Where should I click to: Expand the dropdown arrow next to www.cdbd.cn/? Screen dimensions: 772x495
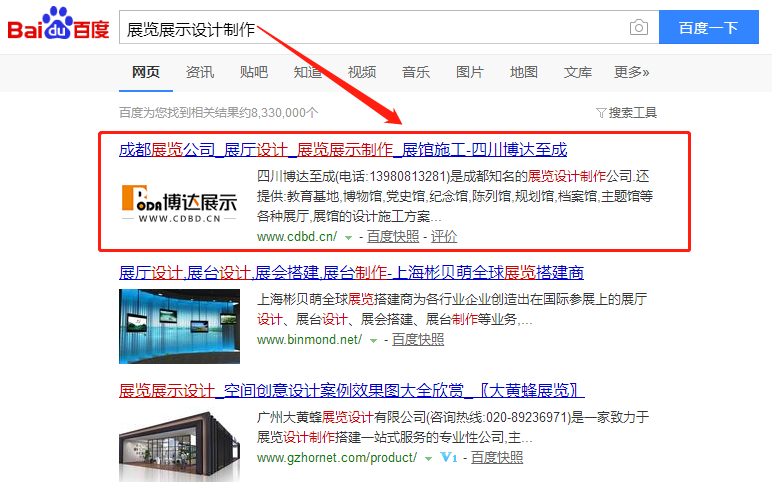[348, 238]
